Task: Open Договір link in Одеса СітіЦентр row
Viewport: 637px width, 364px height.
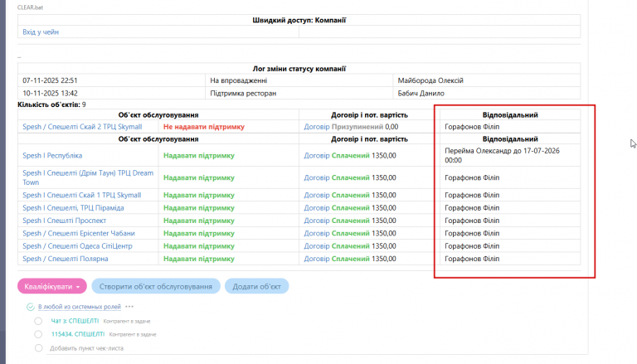Action: 317,246
